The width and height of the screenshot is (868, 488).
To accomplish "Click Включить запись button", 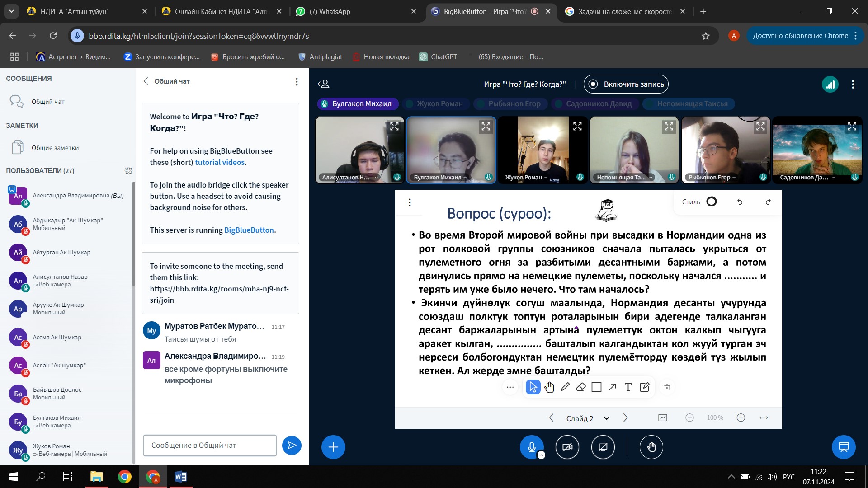I will click(626, 84).
